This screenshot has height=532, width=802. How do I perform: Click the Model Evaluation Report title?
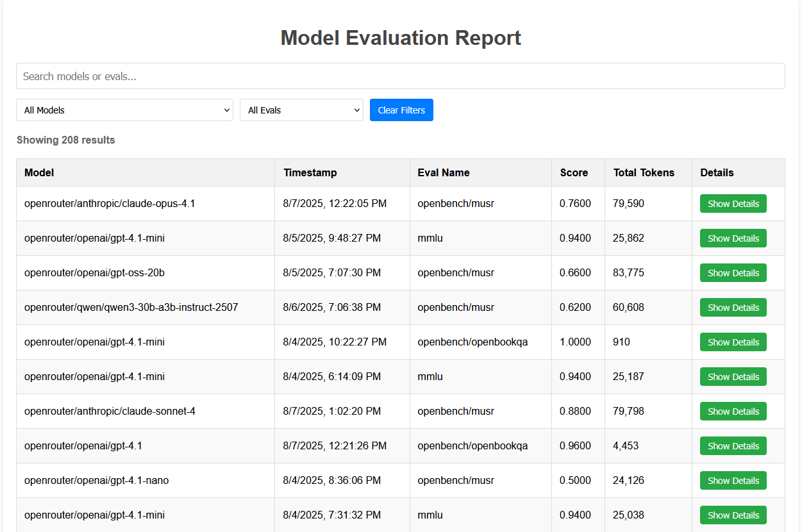401,38
